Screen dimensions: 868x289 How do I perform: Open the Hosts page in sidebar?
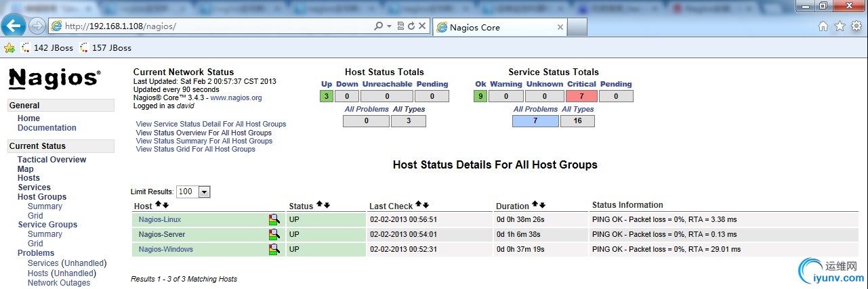28,178
